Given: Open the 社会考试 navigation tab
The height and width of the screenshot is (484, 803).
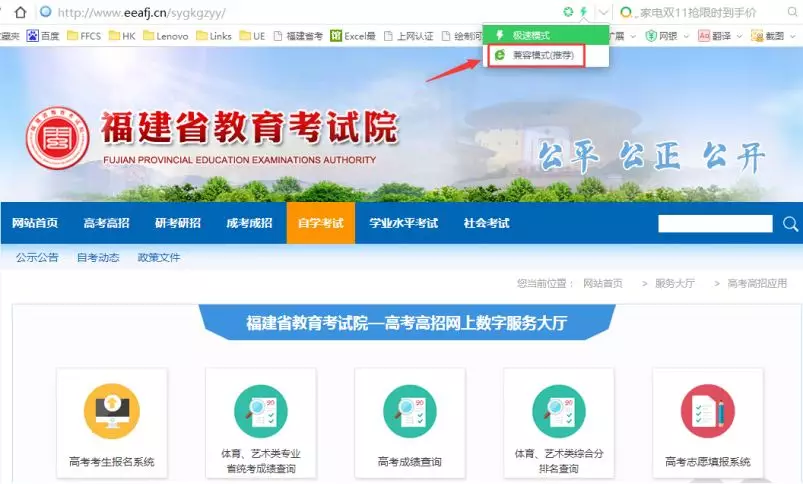Looking at the screenshot, I should [487, 223].
